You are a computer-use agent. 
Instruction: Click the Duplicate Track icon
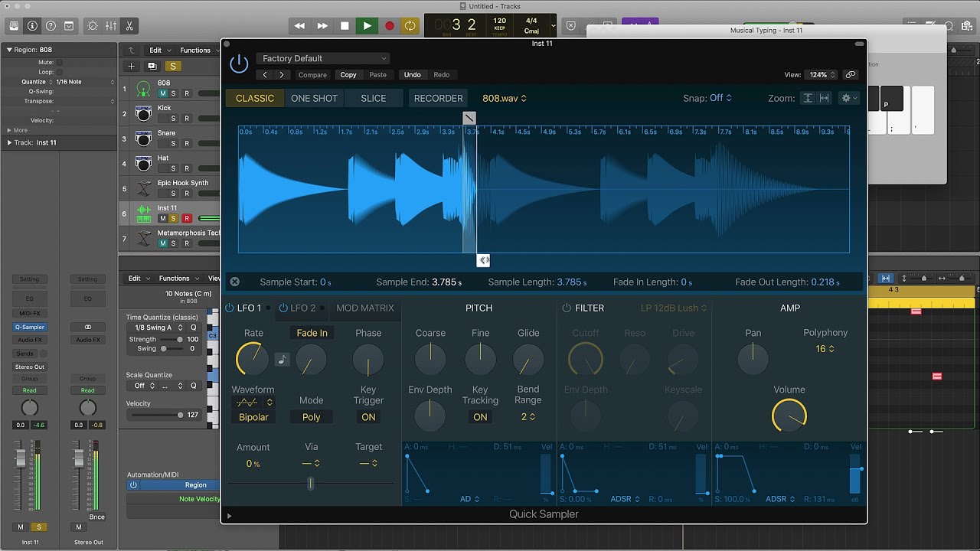152,67
